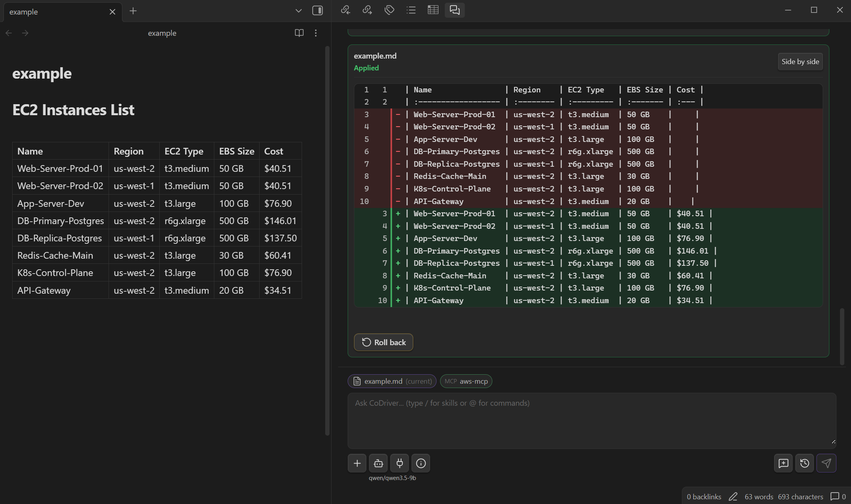Switch diff to Side by side
This screenshot has width=851, height=504.
800,62
